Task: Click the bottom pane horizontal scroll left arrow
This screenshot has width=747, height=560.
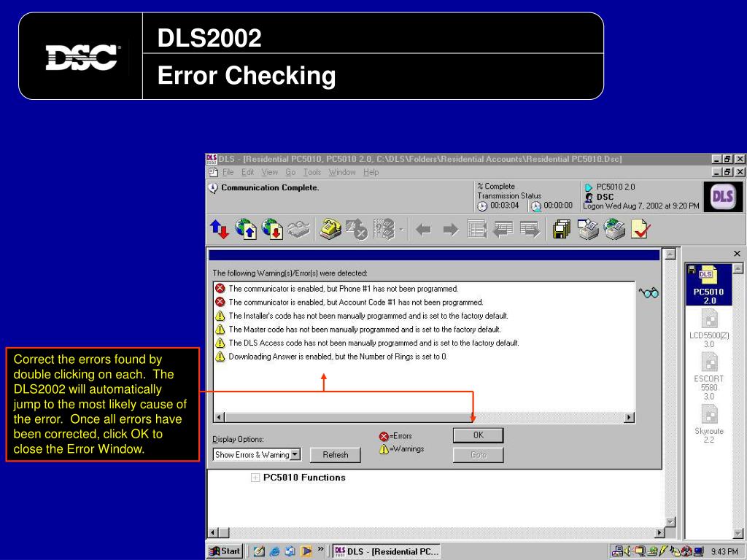Action: pos(214,533)
